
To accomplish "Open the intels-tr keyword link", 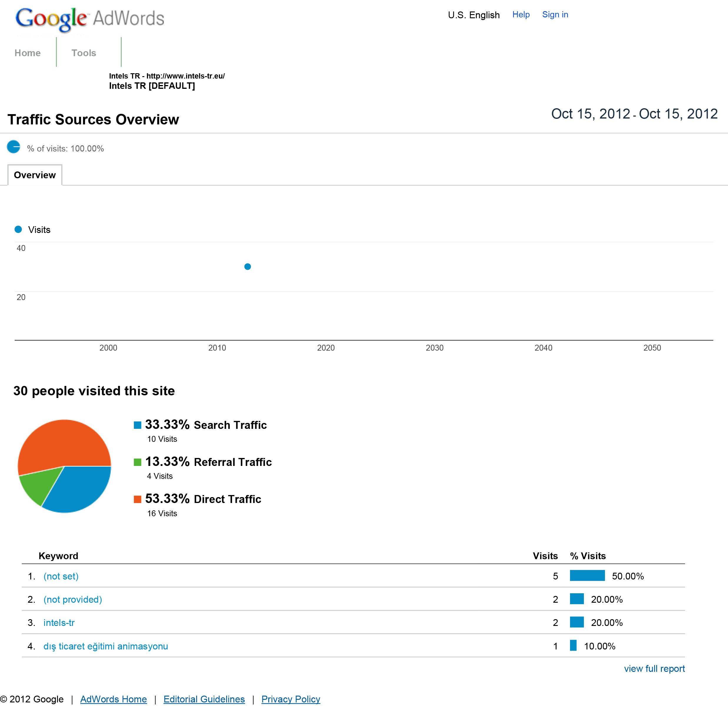I will tap(59, 622).
